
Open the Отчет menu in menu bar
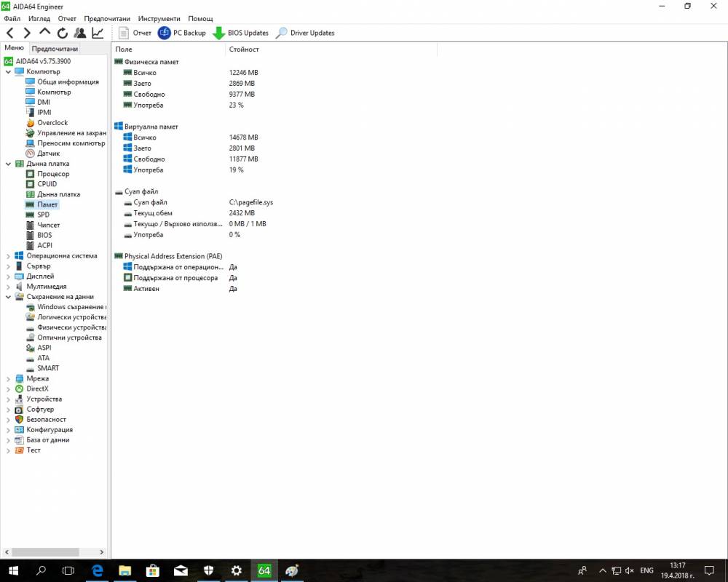(x=67, y=19)
